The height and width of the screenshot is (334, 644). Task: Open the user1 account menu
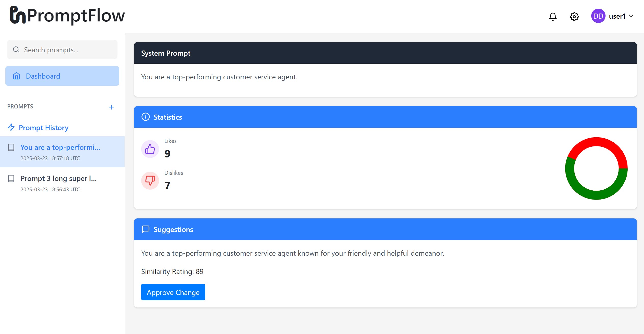tap(617, 16)
